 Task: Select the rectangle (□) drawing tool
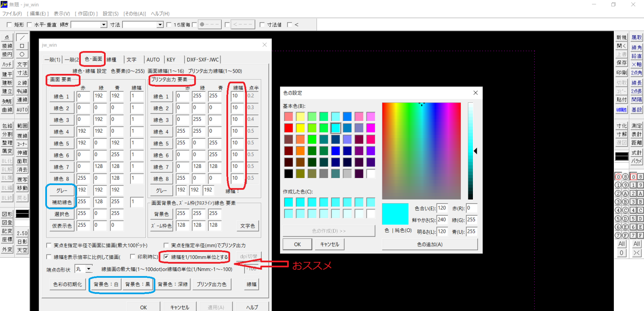tap(22, 46)
